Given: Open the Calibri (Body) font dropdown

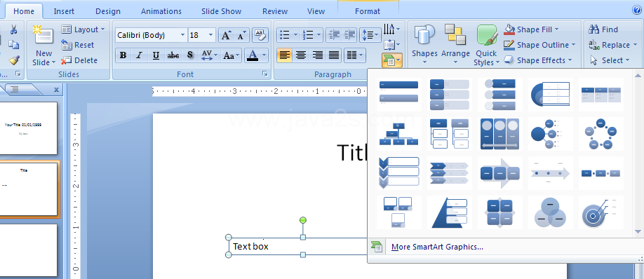Looking at the screenshot, I should pos(183,35).
